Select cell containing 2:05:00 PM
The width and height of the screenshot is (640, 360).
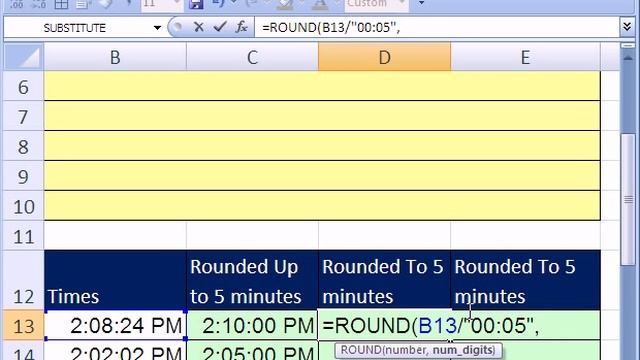point(252,351)
